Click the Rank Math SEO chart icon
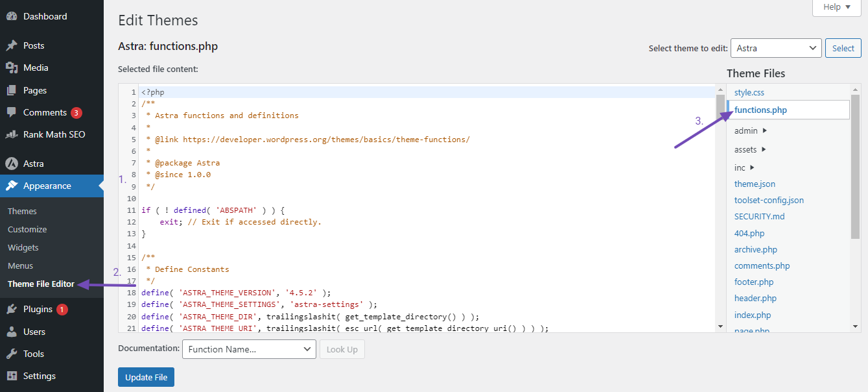 tap(12, 134)
